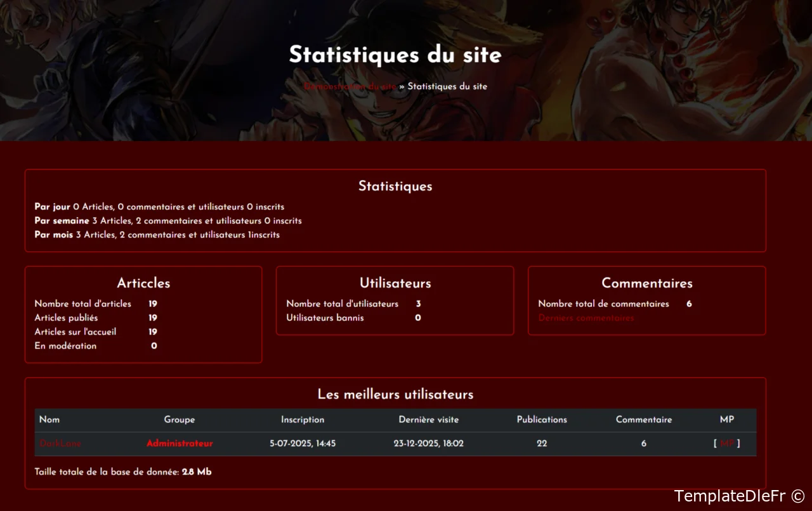
Task: Click the Utilisateurs panel heading
Action: point(395,283)
